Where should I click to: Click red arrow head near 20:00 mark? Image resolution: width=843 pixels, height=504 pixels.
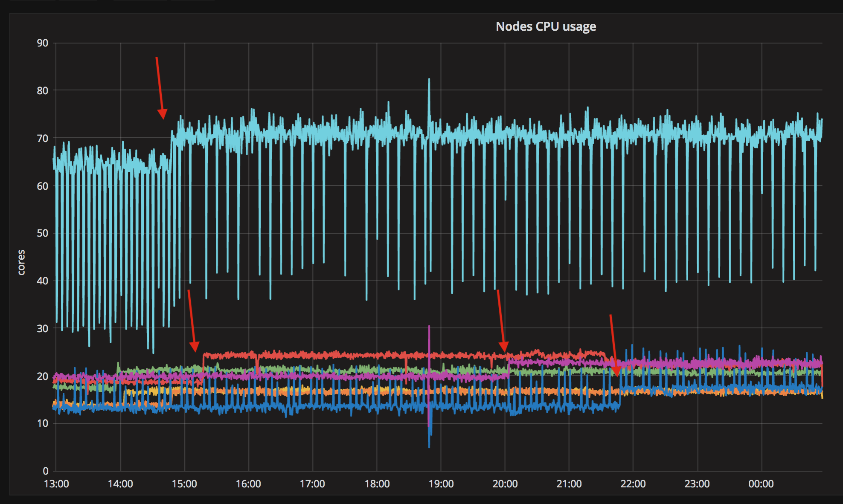click(504, 346)
